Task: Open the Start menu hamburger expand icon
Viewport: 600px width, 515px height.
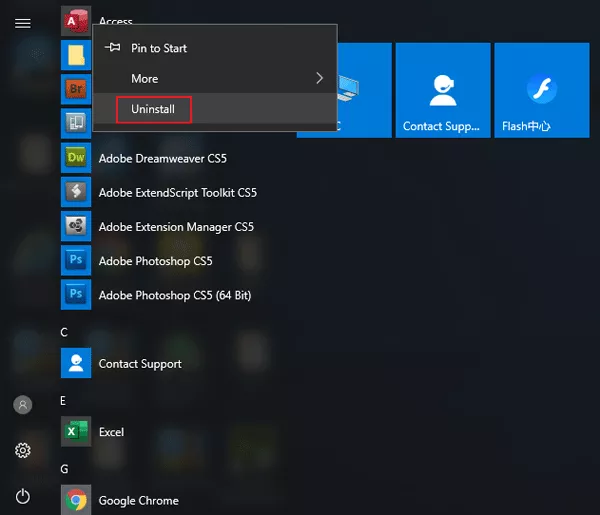Action: click(23, 24)
